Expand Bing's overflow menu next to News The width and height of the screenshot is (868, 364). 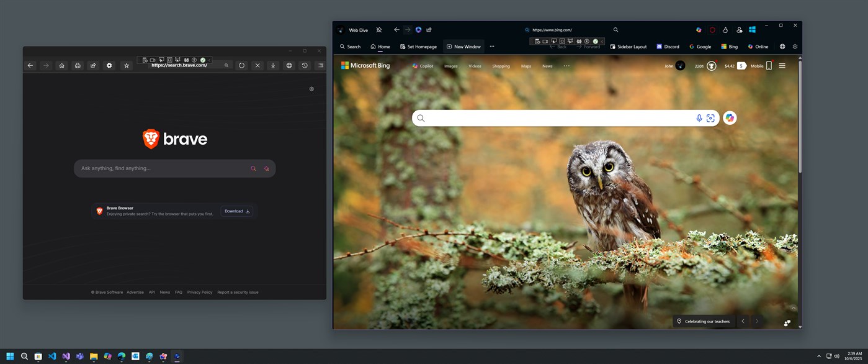click(x=566, y=66)
